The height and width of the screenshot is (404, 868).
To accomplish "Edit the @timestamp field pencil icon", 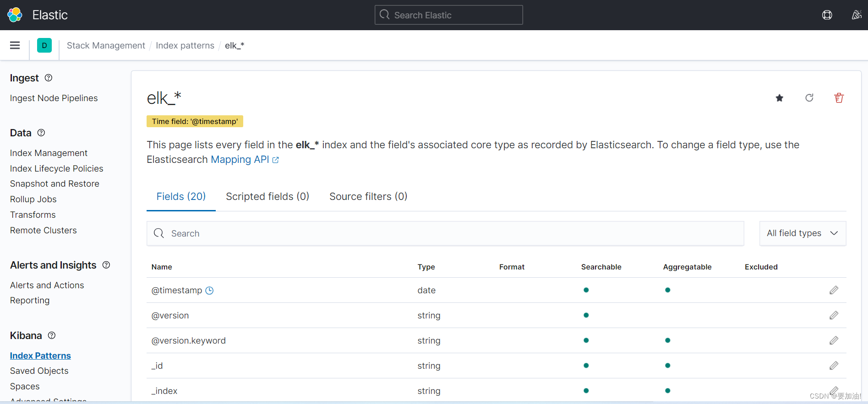I will [834, 290].
